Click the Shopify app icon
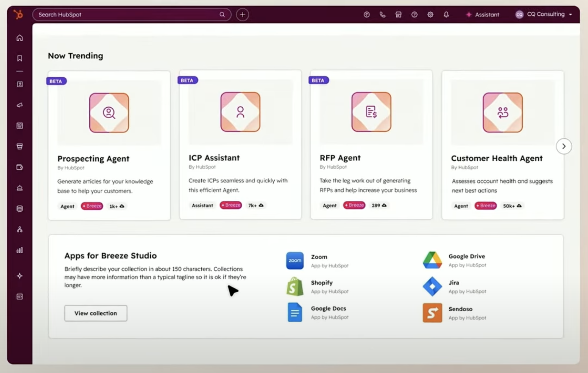The width and height of the screenshot is (588, 373). point(295,287)
